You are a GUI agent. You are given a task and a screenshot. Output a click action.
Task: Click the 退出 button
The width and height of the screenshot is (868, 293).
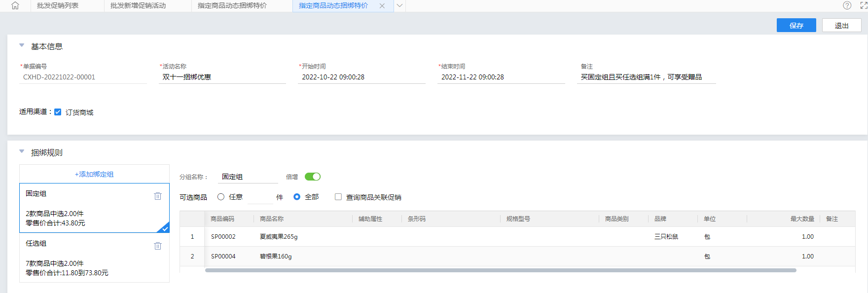point(842,25)
